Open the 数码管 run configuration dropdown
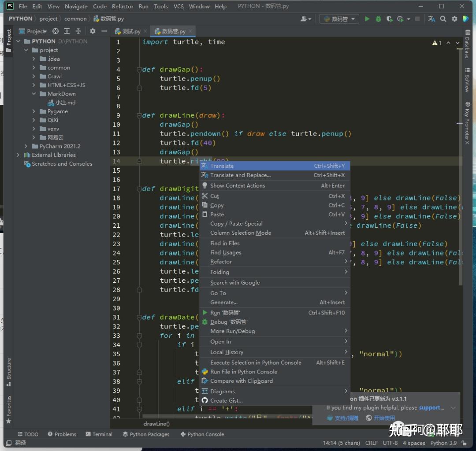 [x=340, y=19]
